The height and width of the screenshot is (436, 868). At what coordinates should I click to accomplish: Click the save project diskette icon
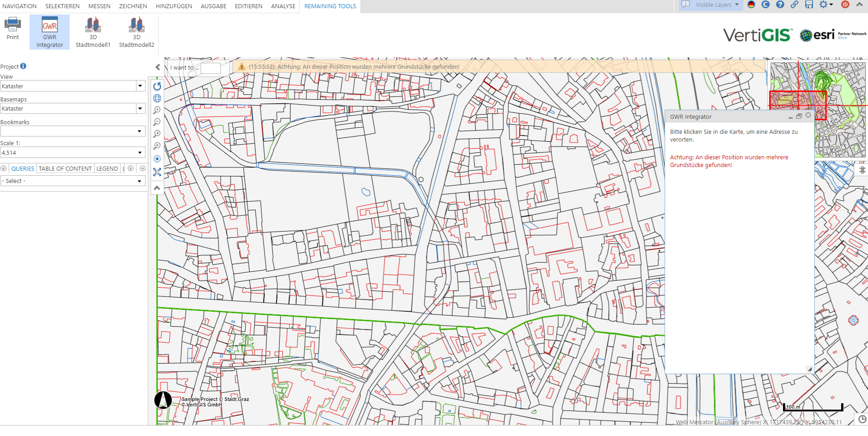point(809,5)
